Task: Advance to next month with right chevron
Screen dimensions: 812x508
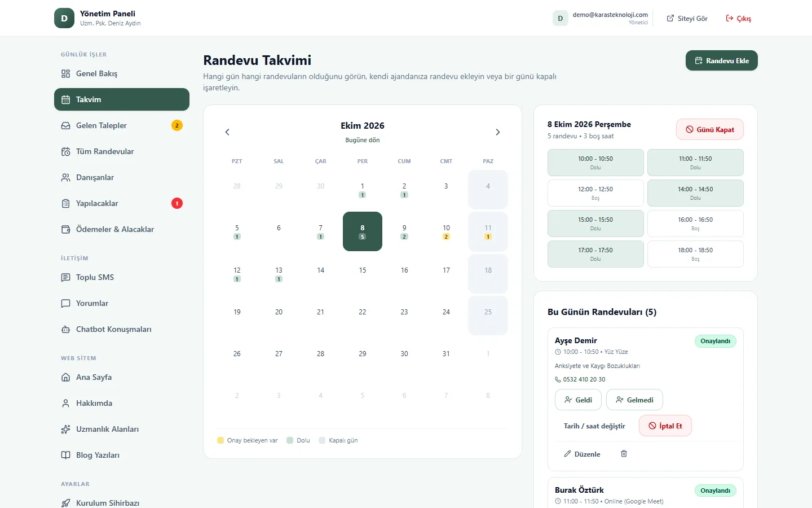Action: click(x=497, y=132)
